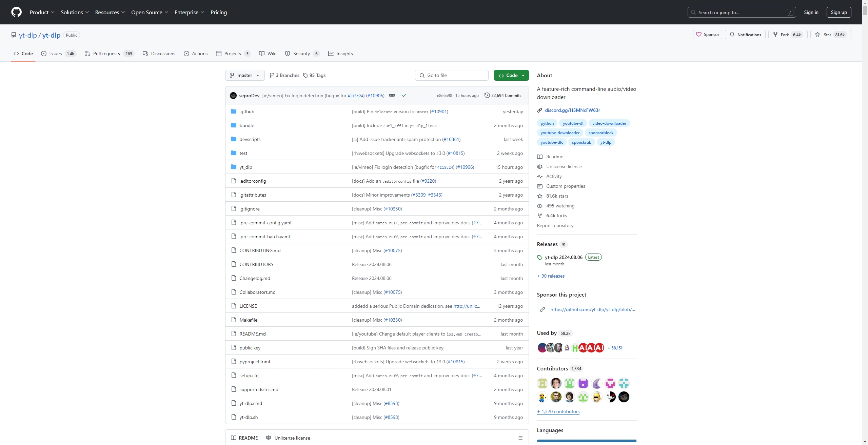Click the Go to file field
868x445 pixels.
point(452,75)
